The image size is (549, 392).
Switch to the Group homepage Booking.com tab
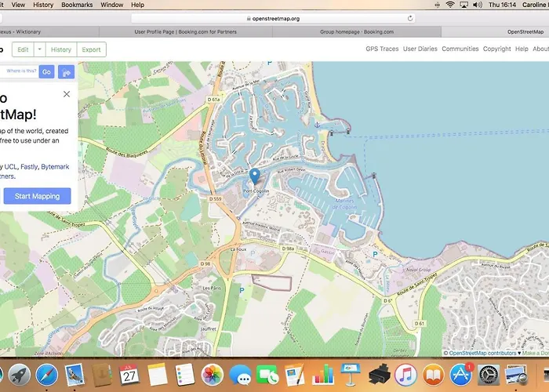click(x=357, y=32)
